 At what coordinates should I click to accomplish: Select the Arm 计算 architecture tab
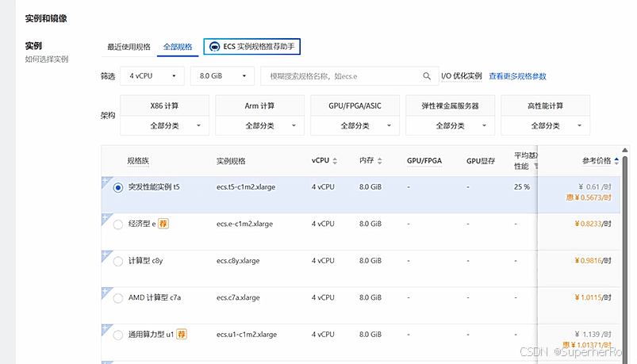259,105
